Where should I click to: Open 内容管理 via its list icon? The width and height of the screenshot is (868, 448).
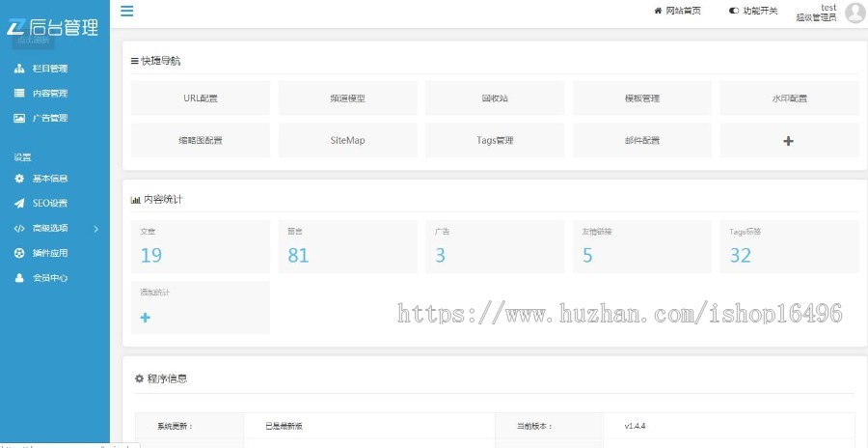(x=19, y=93)
